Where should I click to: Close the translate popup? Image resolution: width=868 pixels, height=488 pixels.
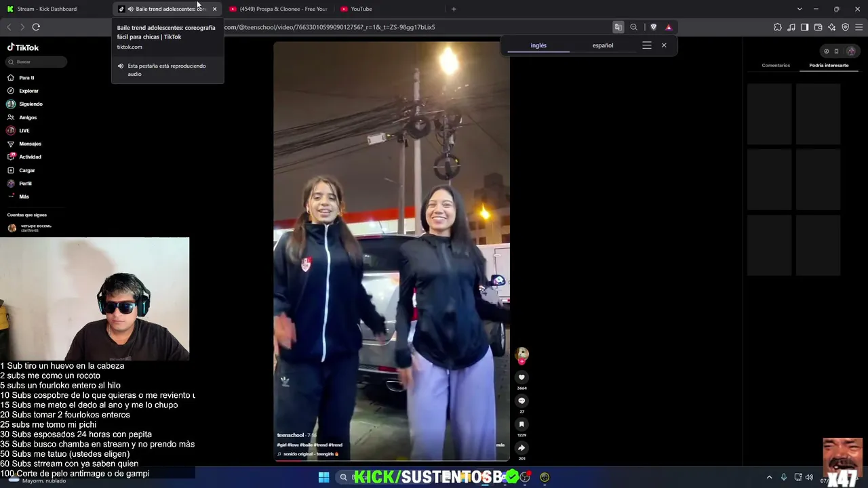(664, 45)
